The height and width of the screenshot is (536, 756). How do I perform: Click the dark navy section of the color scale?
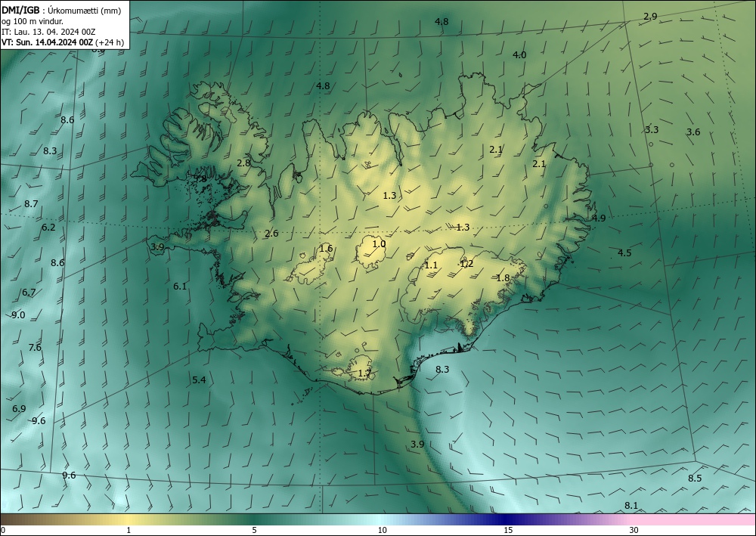pyautogui.click(x=507, y=519)
